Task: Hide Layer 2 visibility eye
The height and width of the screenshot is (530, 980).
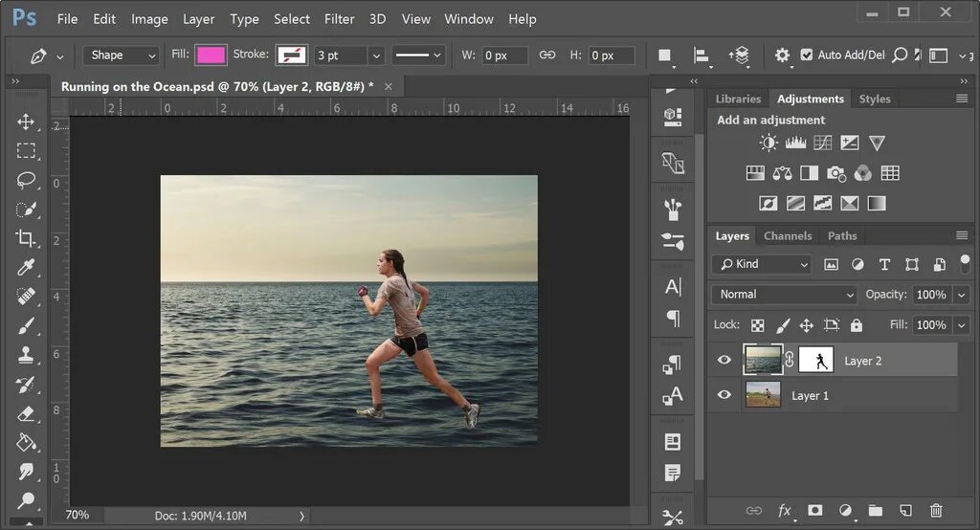Action: (x=724, y=361)
